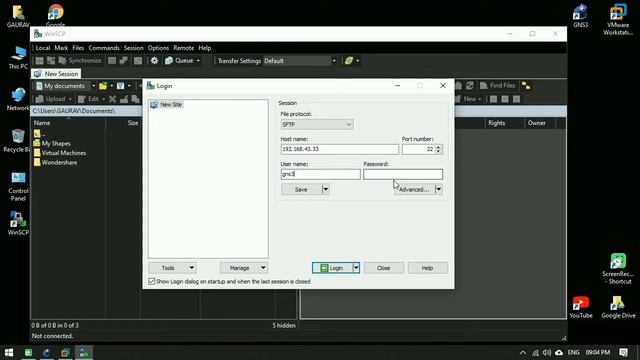Click filter icon in local panel toolbar
The width and height of the screenshot is (640, 360).
[120, 86]
